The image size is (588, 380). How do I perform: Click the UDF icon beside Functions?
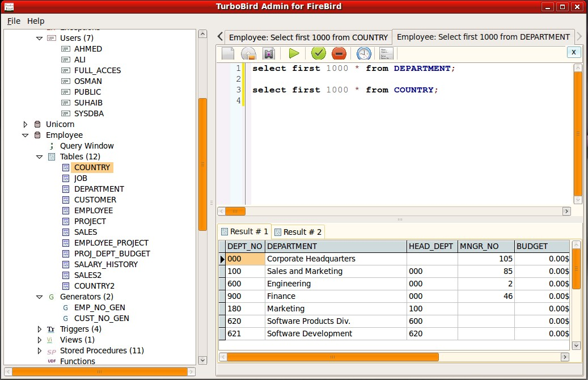coord(51,361)
